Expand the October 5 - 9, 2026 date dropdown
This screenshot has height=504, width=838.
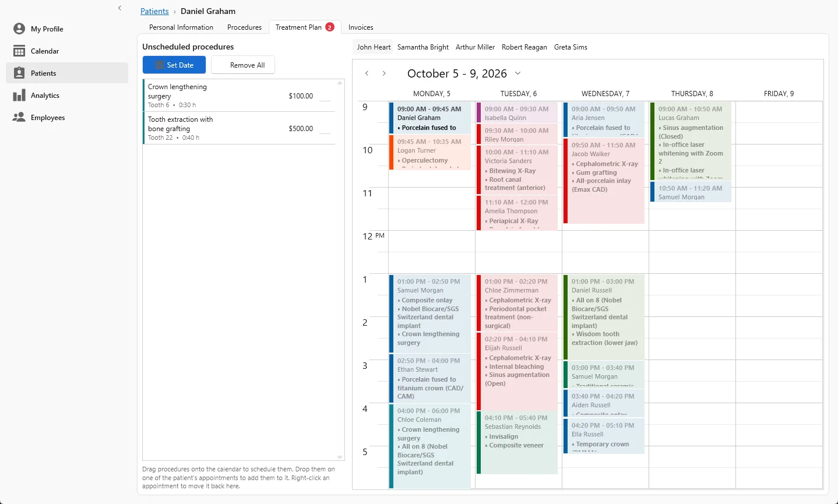(x=517, y=73)
